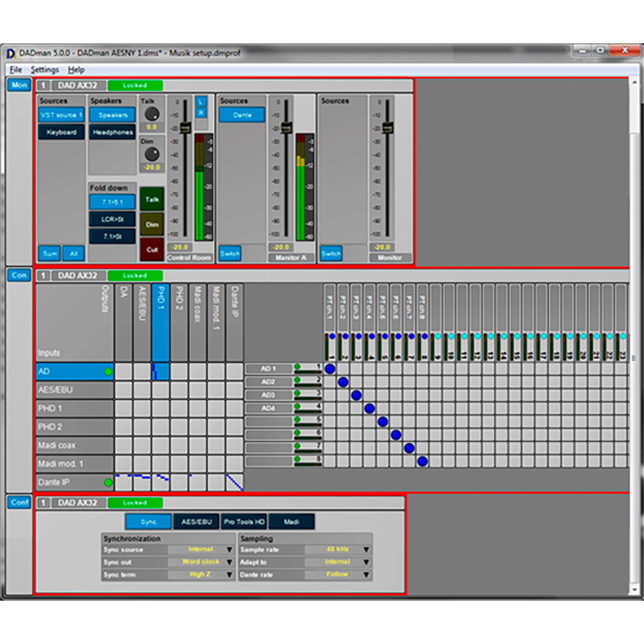This screenshot has height=644, width=644.
Task: Click the blue crosspoint on AD 1 row
Action: 330,369
